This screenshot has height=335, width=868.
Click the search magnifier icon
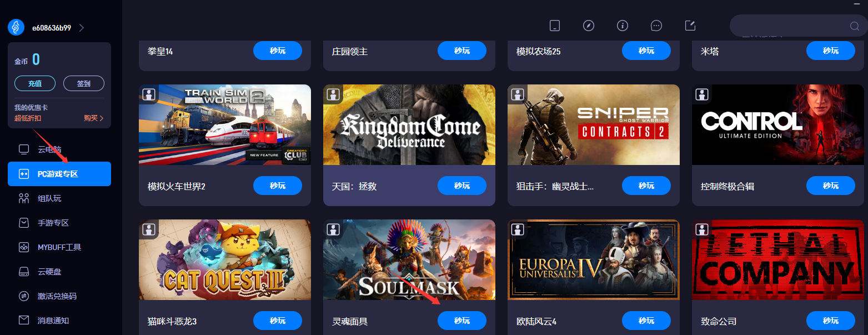click(x=855, y=26)
